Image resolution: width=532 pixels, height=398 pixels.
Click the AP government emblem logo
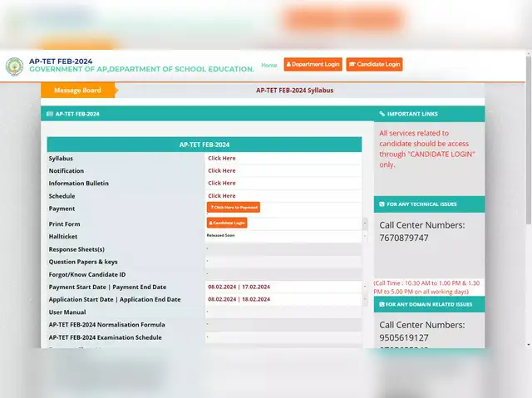pyautogui.click(x=14, y=66)
